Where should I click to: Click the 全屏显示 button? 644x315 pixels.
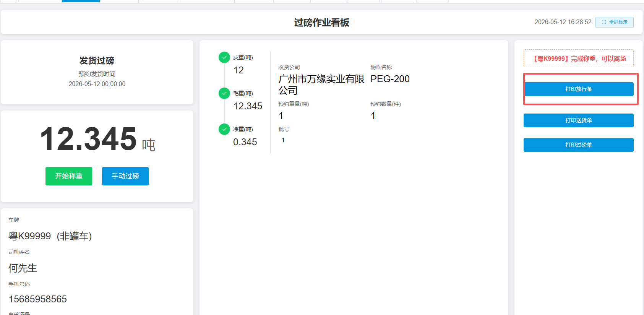point(615,22)
